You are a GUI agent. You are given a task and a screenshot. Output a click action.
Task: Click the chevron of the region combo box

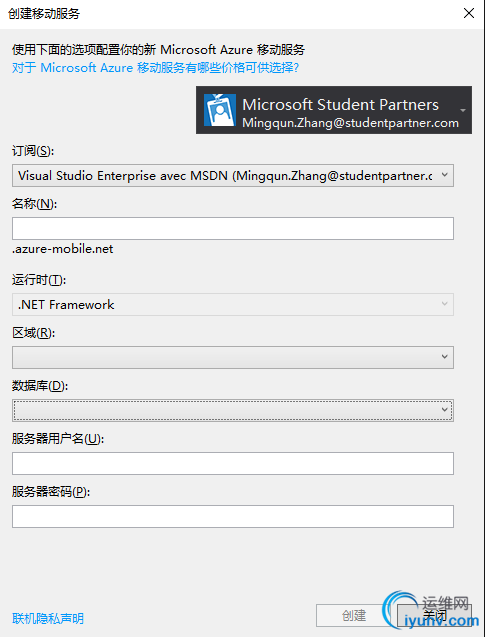click(444, 357)
